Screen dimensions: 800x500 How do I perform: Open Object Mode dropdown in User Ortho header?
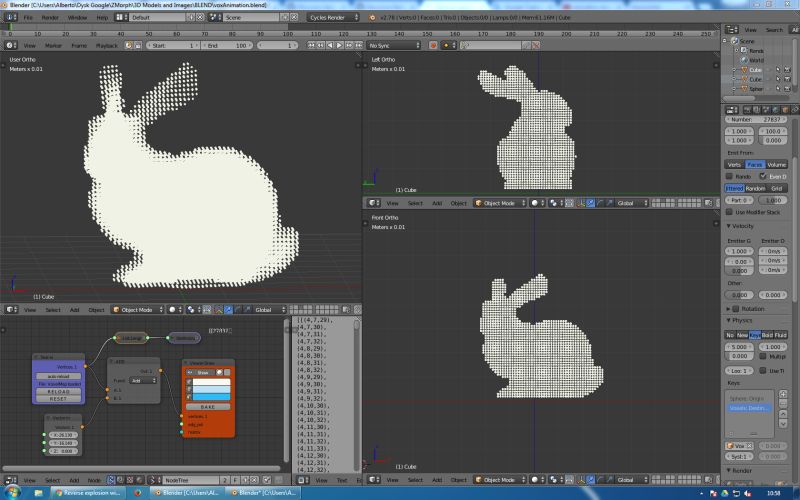138,310
